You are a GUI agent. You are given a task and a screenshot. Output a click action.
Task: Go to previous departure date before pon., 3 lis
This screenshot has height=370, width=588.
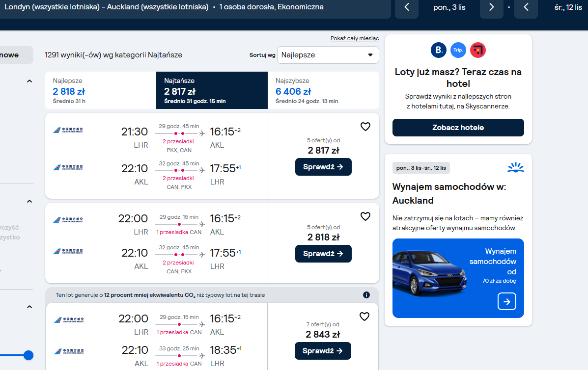(407, 7)
